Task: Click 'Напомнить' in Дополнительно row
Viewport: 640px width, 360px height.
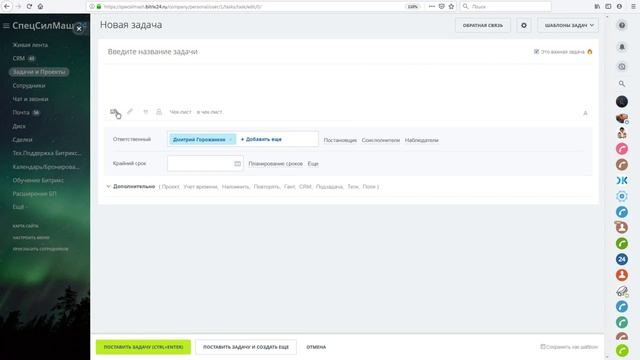Action: coord(236,187)
